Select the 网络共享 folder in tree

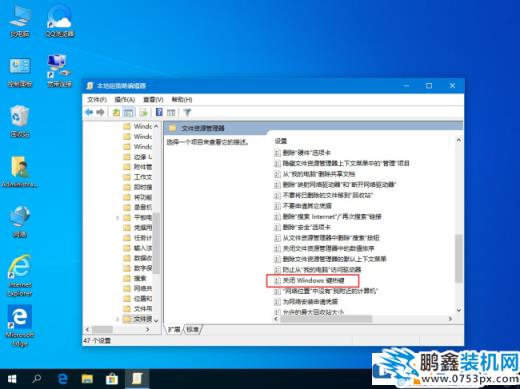pos(138,288)
